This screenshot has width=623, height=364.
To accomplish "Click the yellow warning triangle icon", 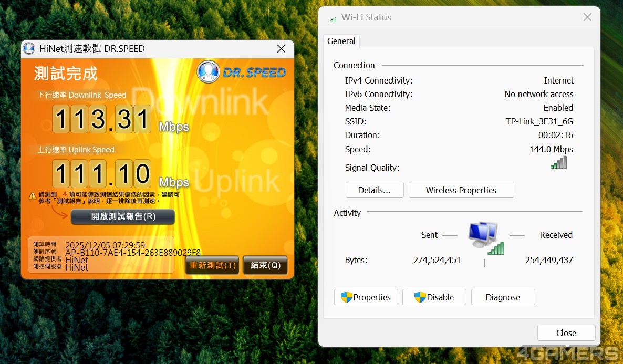I will pyautogui.click(x=33, y=195).
